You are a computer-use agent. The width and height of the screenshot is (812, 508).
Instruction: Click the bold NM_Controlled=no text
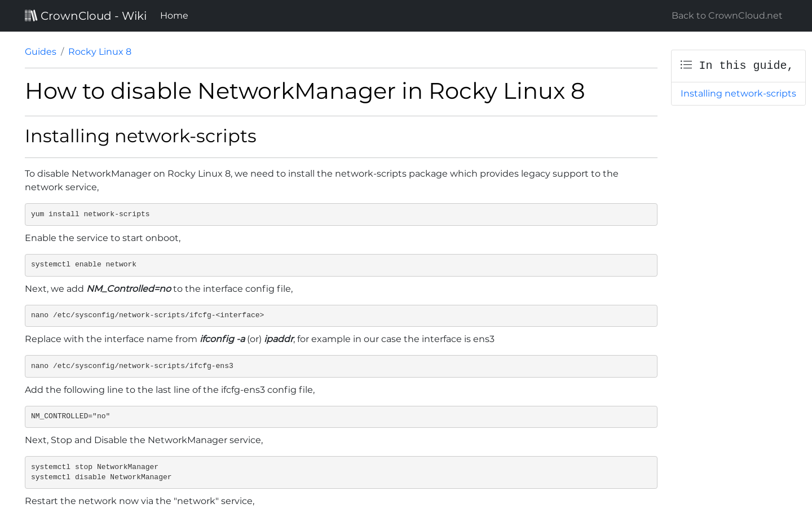(x=129, y=289)
